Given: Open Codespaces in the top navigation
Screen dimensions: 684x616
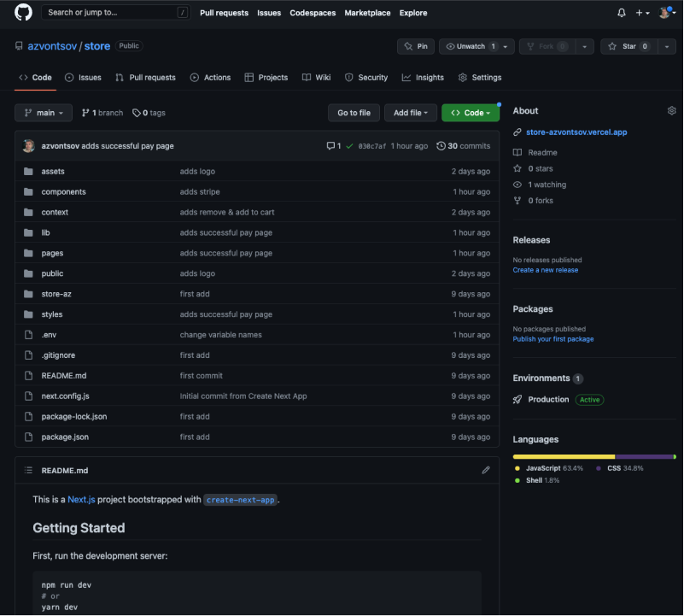Looking at the screenshot, I should pos(313,13).
